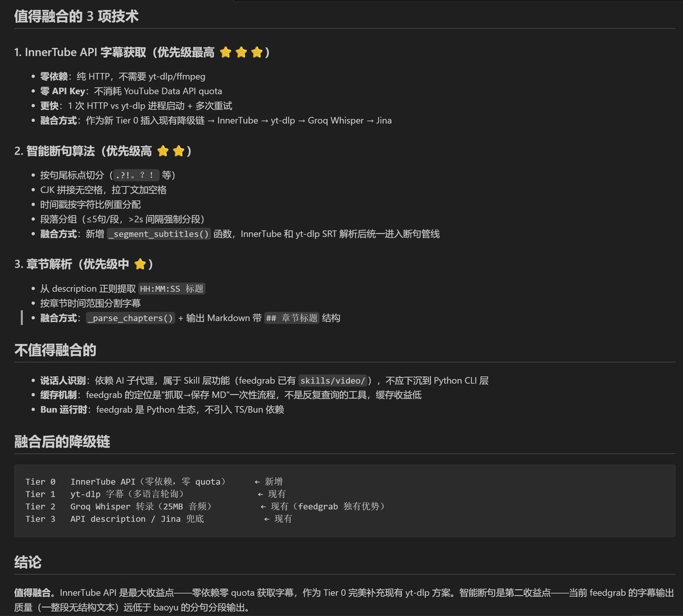Click the single star after '优先级中'

(140, 264)
